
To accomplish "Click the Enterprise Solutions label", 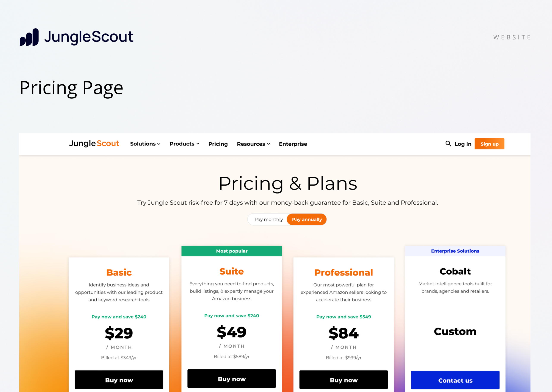I will [x=455, y=251].
